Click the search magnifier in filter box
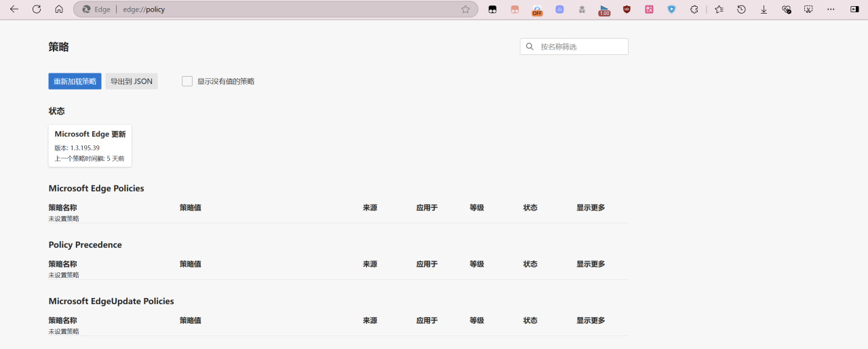This screenshot has width=868, height=349. tap(530, 47)
